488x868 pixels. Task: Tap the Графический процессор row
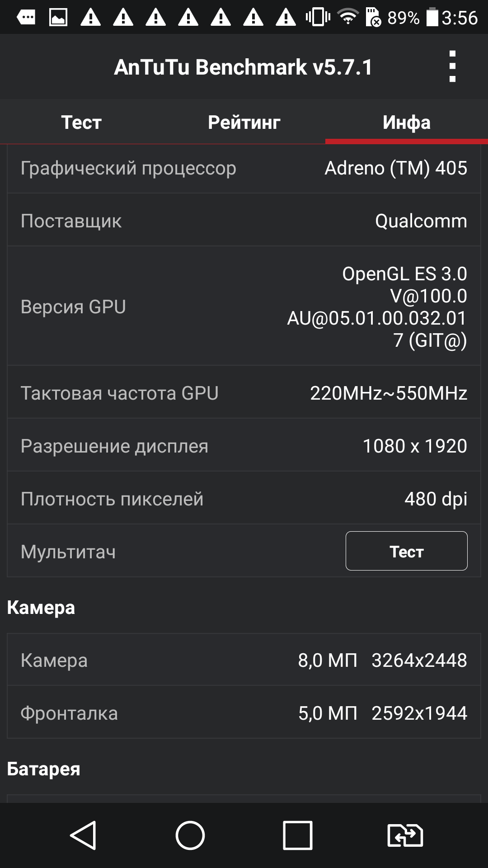(x=244, y=168)
